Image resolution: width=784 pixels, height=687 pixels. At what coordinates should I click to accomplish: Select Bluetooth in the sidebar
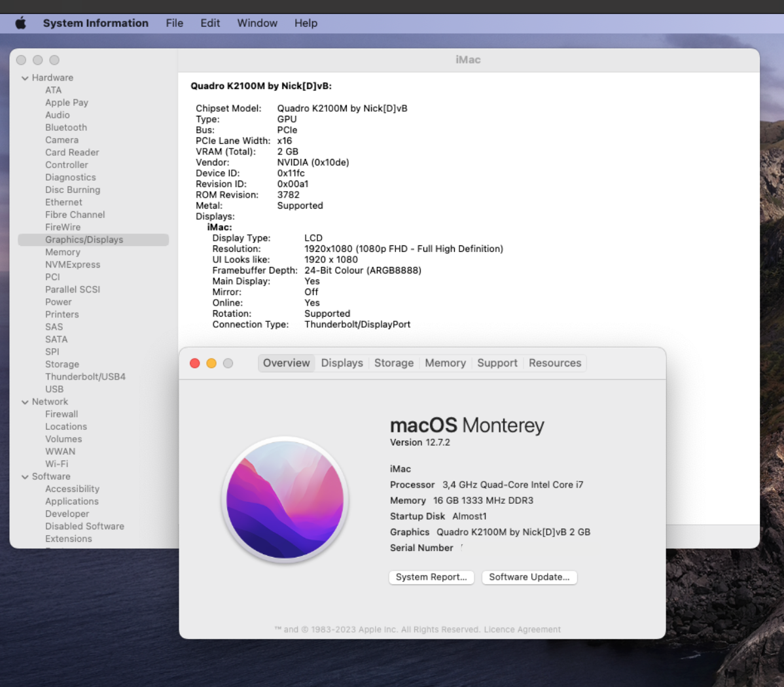[66, 128]
